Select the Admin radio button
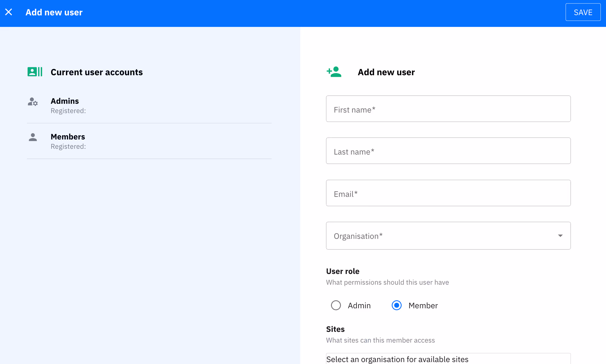This screenshot has width=606, height=364. pos(336,305)
